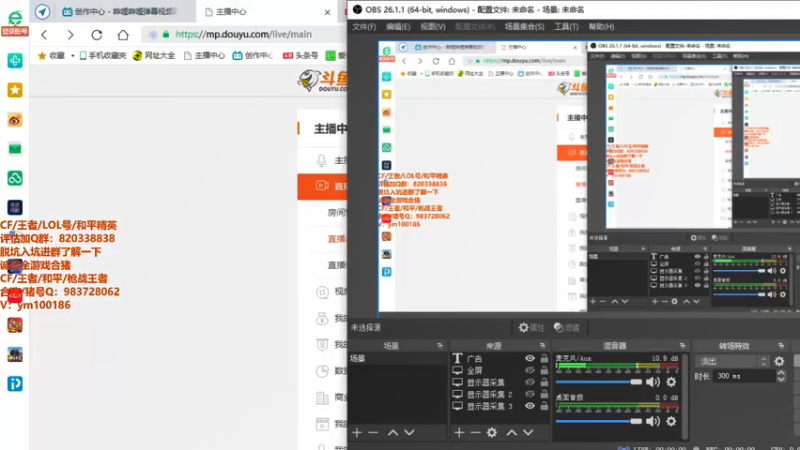This screenshot has width=800, height=450.
Task: Move source down in 来源 panel
Action: (528, 433)
